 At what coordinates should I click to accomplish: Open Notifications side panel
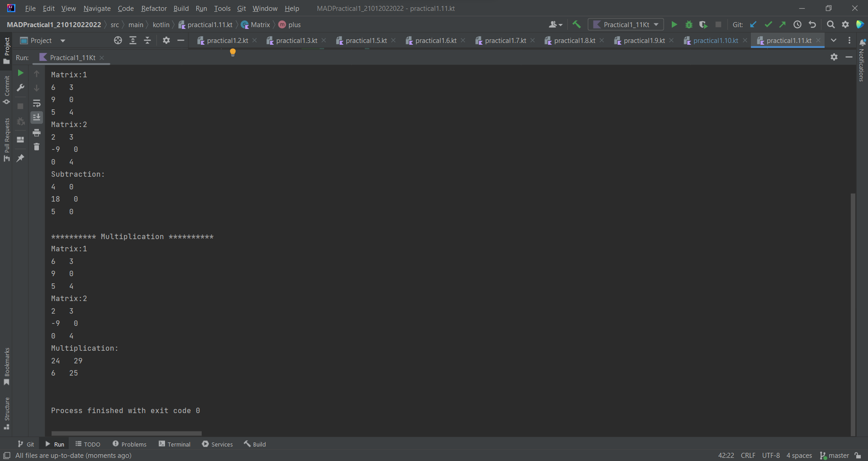[x=862, y=60]
